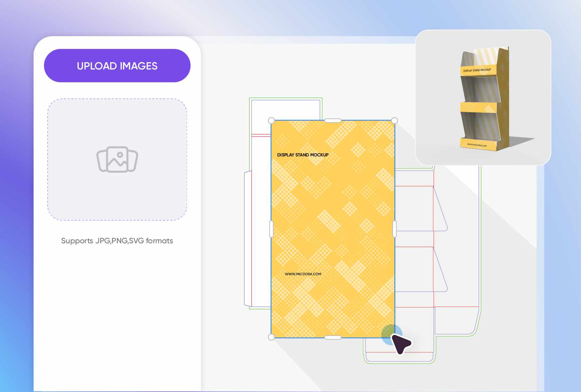Click the bottom-right corner selection handle
Viewport: 581px width, 392px height.
(394, 337)
